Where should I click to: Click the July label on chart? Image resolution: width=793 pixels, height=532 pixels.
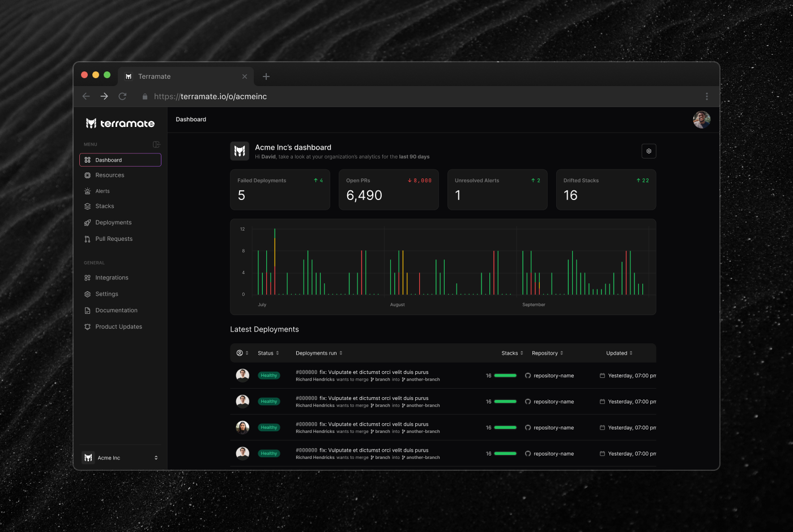262,305
